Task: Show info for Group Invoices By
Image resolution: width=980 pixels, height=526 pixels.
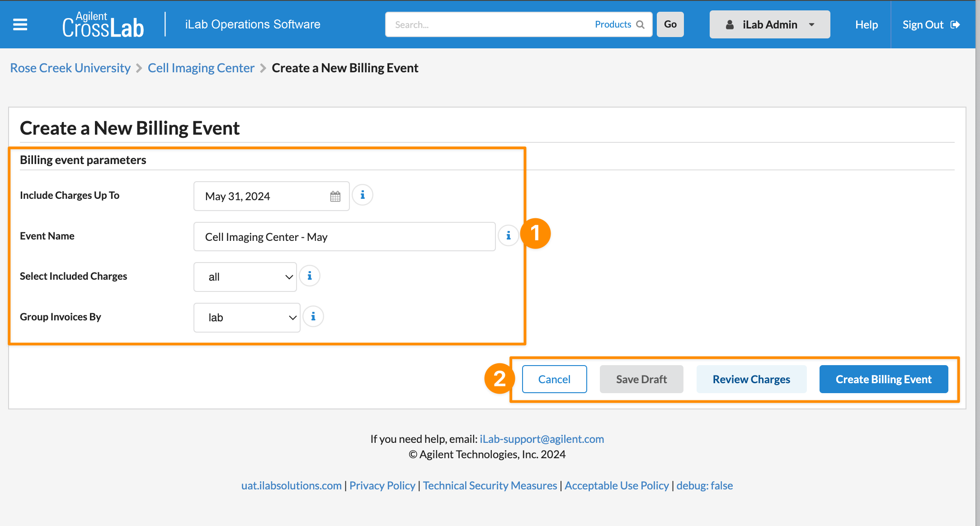Action: click(313, 317)
